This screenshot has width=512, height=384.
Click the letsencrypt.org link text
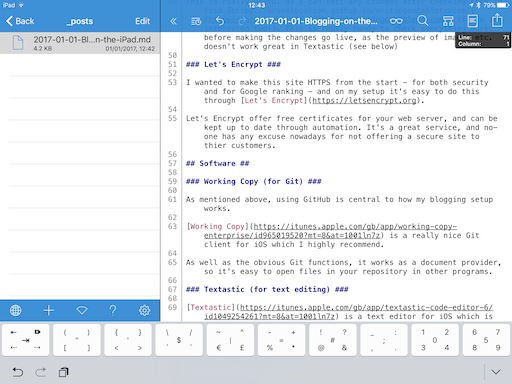point(364,100)
